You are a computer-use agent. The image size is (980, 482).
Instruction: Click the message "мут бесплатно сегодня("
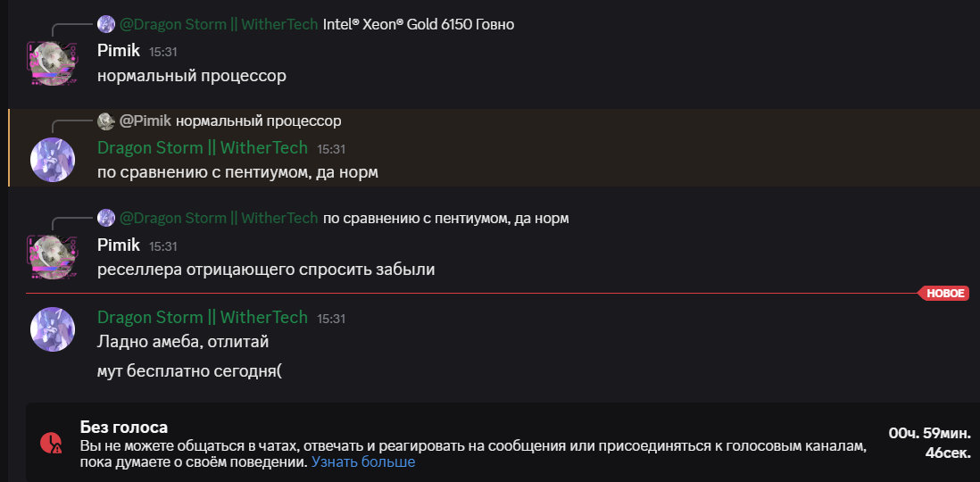pos(189,371)
